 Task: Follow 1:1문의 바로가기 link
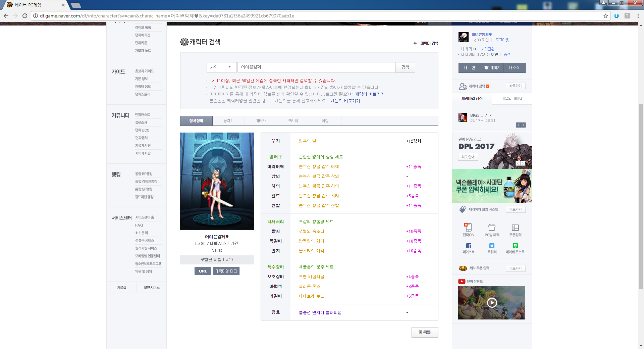tap(344, 101)
